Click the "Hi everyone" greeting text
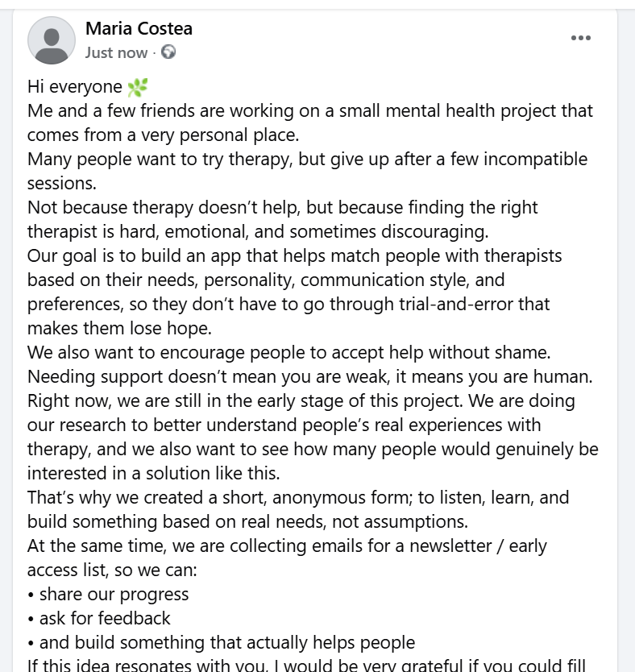Screen dimensions: 635x672 tap(74, 87)
